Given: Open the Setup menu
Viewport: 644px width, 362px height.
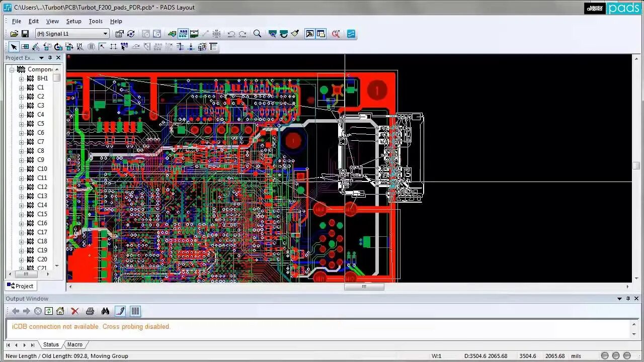Looking at the screenshot, I should [x=73, y=21].
